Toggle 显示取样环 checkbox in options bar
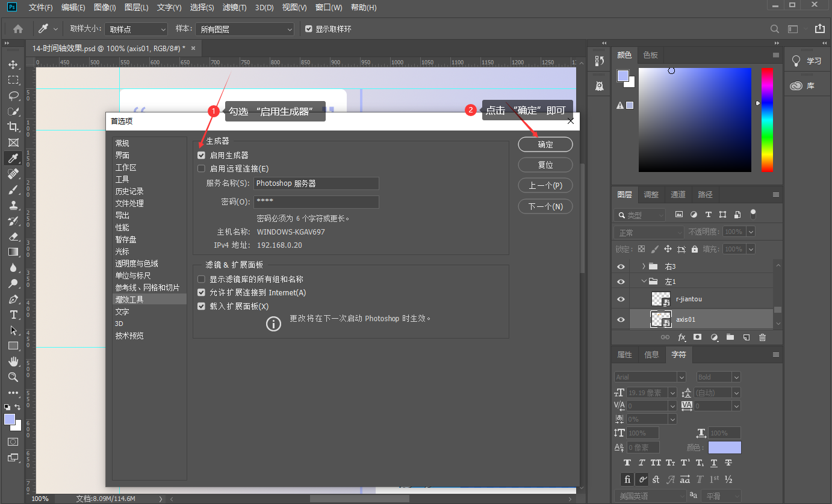 click(x=309, y=29)
